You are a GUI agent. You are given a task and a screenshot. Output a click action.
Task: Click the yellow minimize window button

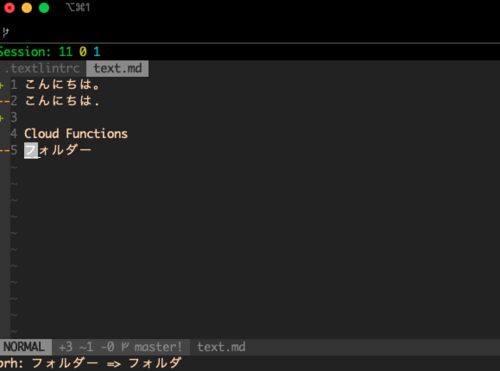point(27,8)
